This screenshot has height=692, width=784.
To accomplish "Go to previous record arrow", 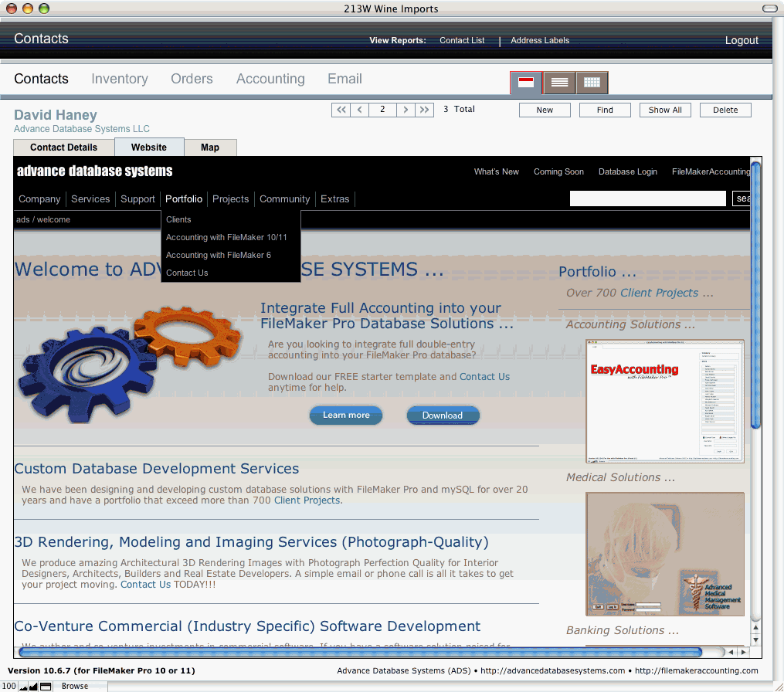I will pyautogui.click(x=359, y=110).
